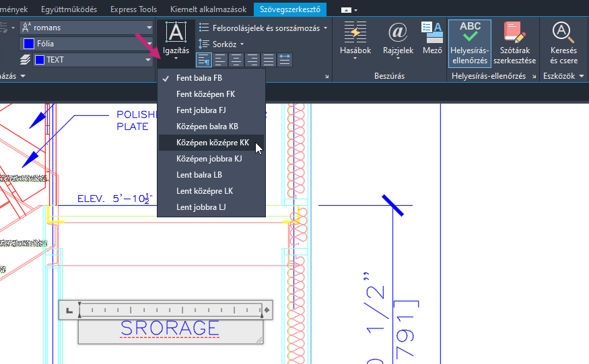This screenshot has width=589, height=364.
Task: Justify paragraph alignment icon
Action: (268, 60)
